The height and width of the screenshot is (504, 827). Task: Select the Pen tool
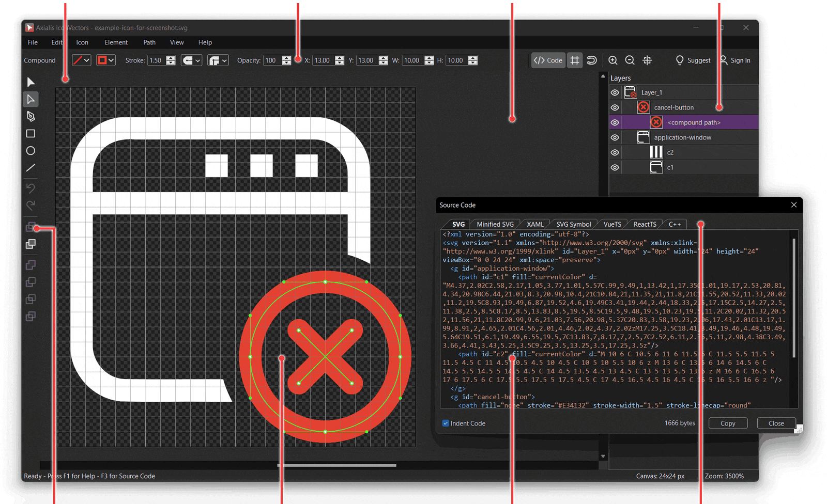pyautogui.click(x=30, y=116)
